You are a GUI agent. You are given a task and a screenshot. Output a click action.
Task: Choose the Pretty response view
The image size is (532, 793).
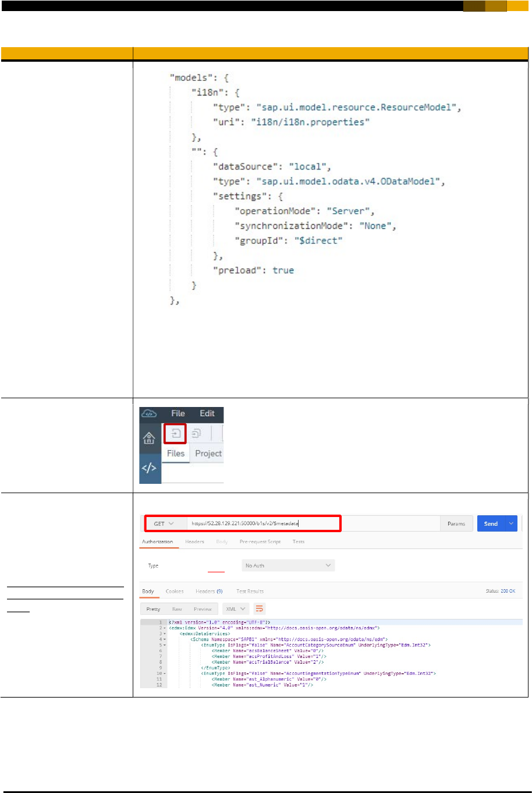tap(153, 609)
